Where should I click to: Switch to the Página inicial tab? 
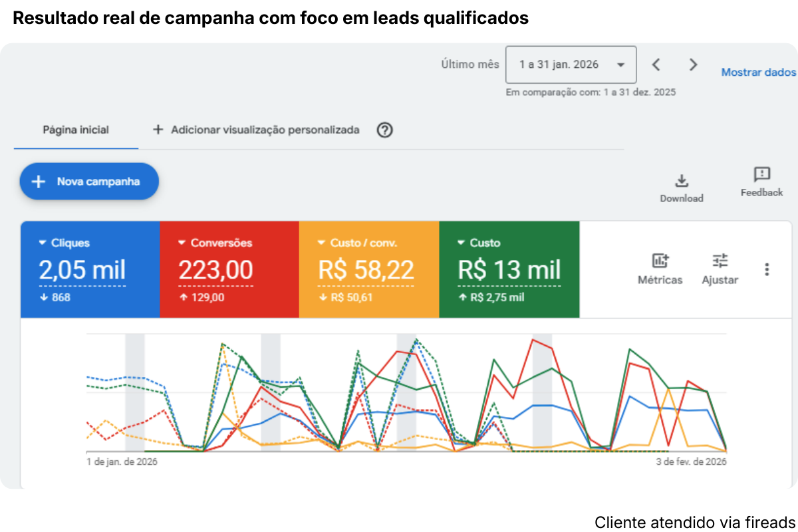pos(75,130)
